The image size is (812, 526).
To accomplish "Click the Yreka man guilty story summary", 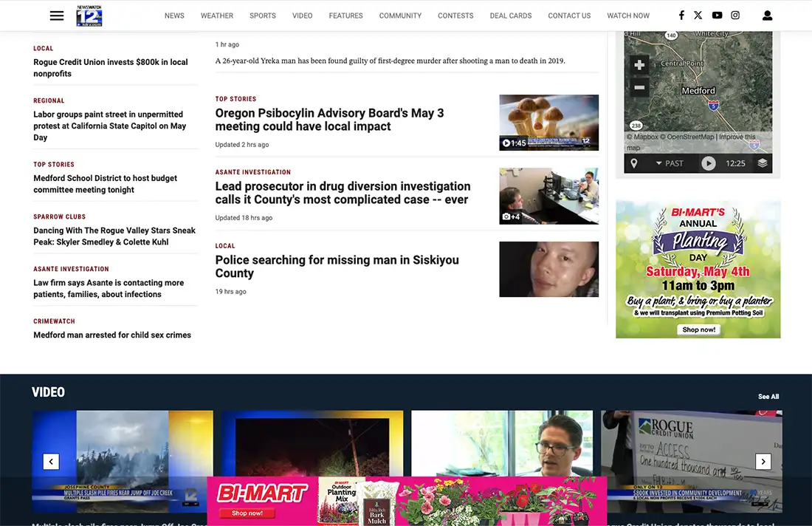I will click(x=390, y=61).
